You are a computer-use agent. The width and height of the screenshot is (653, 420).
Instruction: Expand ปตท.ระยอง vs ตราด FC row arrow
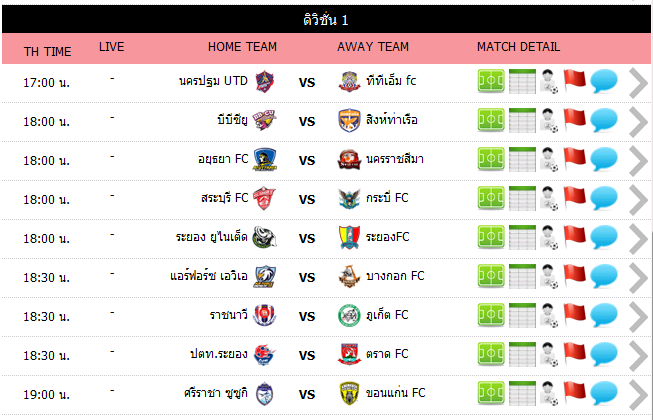click(638, 356)
